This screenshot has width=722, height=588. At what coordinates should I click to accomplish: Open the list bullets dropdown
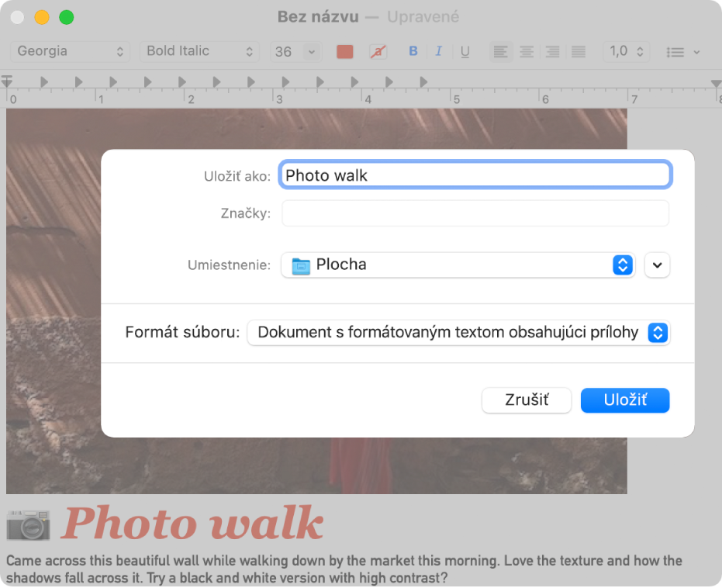pyautogui.click(x=683, y=52)
